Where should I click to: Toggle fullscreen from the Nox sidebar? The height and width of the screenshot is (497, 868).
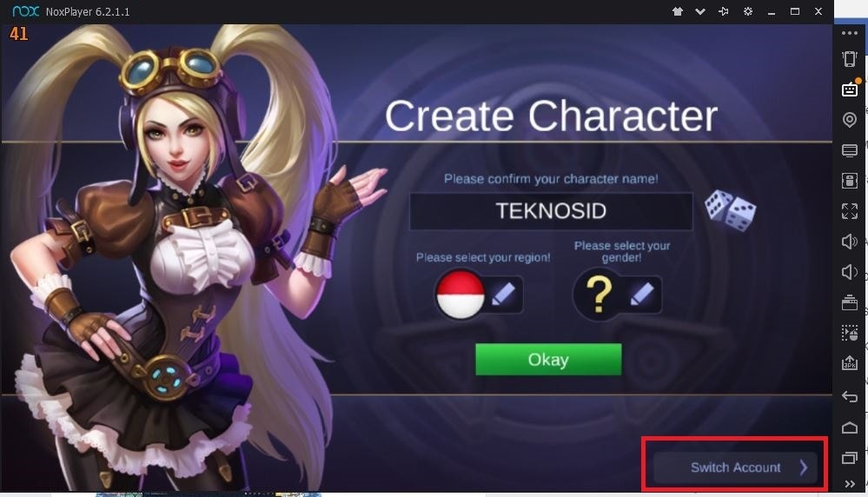850,211
